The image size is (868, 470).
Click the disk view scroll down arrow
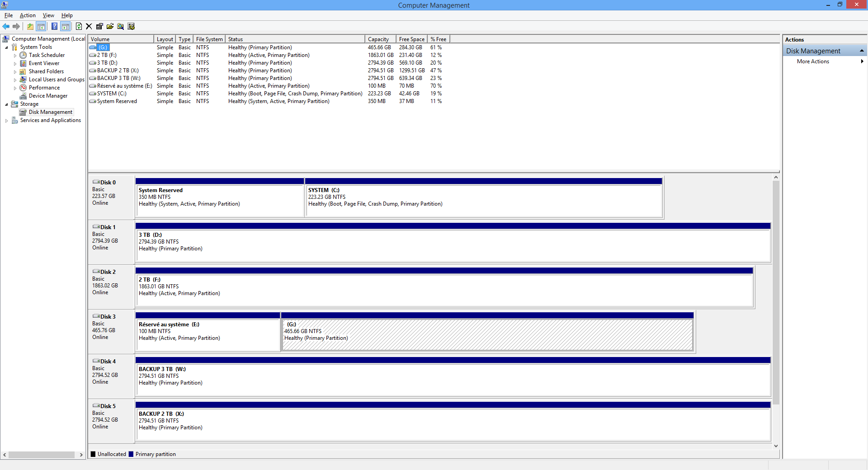[x=776, y=446]
